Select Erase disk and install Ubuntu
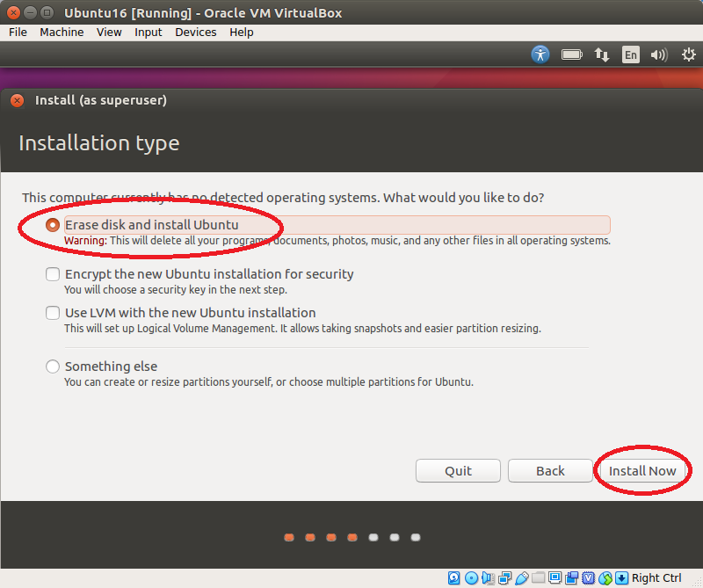703x588 pixels. [53, 225]
